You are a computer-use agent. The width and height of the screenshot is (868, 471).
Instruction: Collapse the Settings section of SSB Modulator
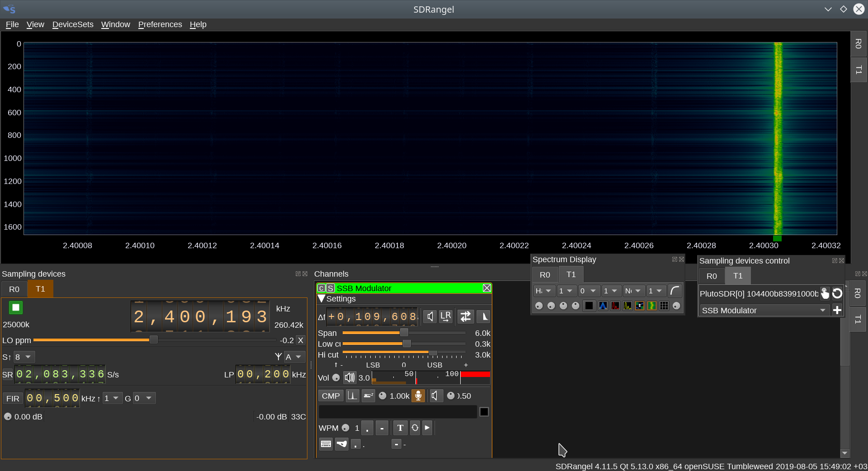click(321, 299)
